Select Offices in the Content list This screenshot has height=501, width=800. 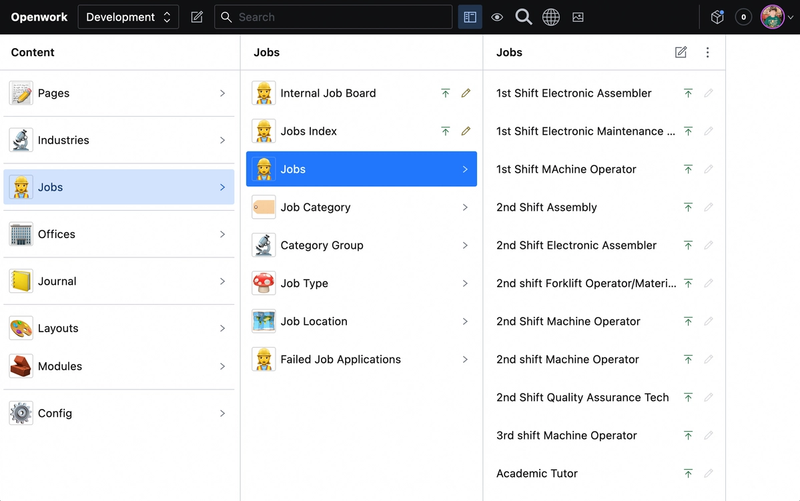[119, 234]
